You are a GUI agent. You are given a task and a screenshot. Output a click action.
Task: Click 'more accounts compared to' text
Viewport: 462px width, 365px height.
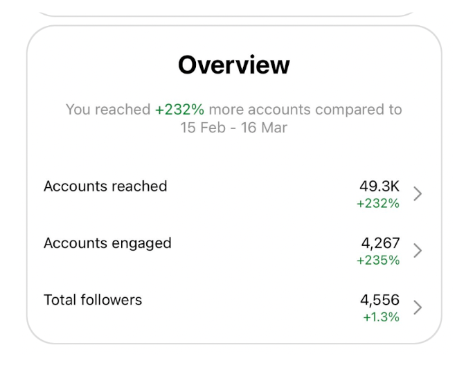coord(305,109)
